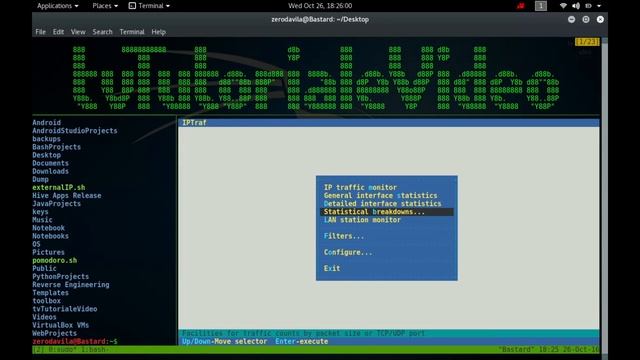The image size is (640, 360).
Task: Click the Music directory entry
Action: (42, 220)
